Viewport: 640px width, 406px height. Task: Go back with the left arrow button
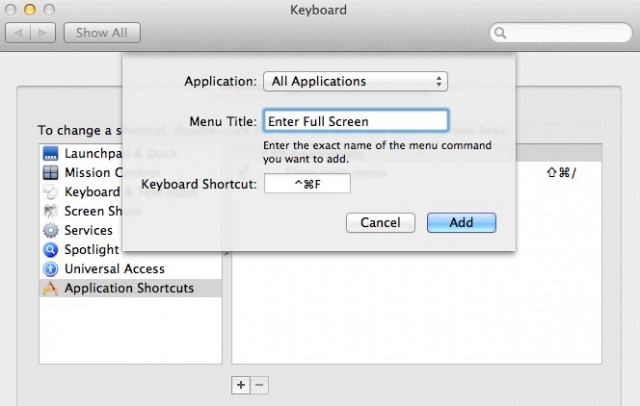[20, 32]
